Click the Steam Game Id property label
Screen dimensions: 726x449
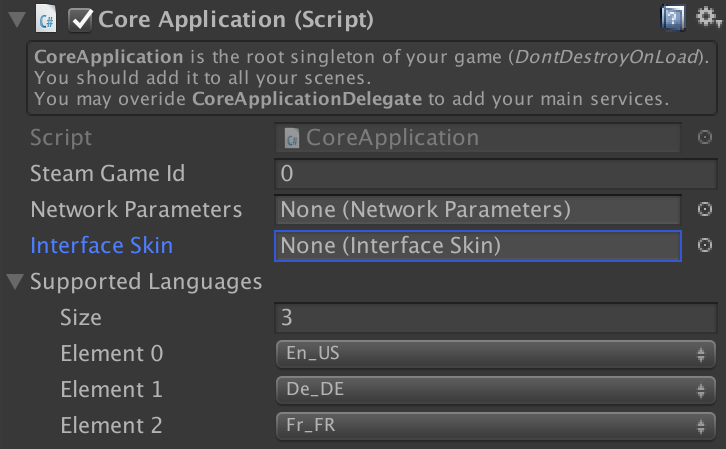[107, 174]
